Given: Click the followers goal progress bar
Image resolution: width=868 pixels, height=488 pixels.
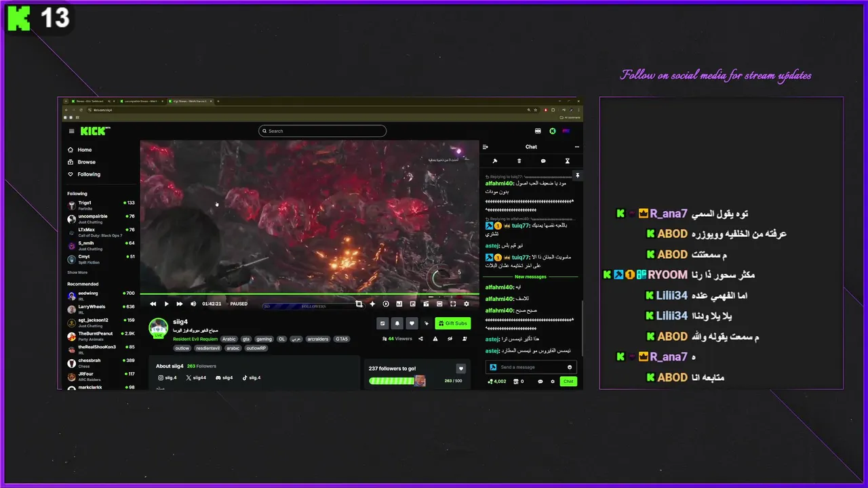Looking at the screenshot, I should click(397, 381).
